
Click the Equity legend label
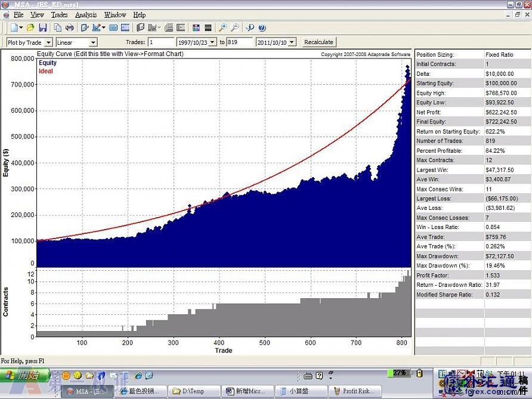(x=48, y=63)
